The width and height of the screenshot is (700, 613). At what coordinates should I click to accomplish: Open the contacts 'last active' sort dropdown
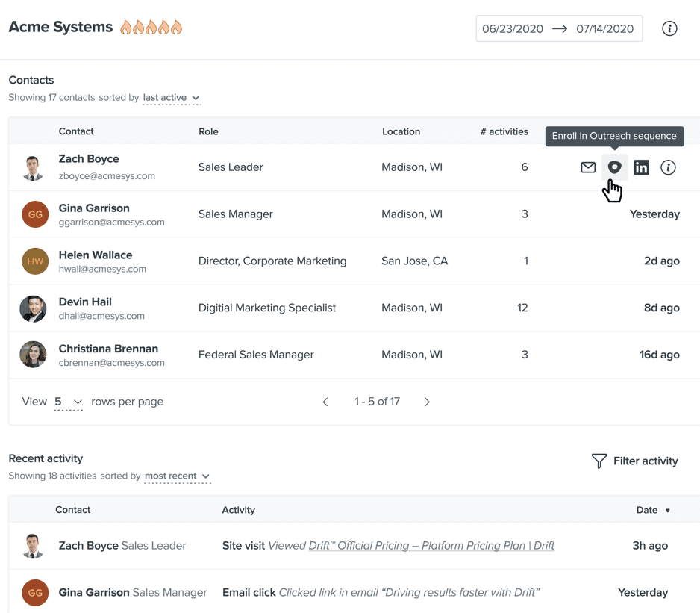pyautogui.click(x=172, y=98)
